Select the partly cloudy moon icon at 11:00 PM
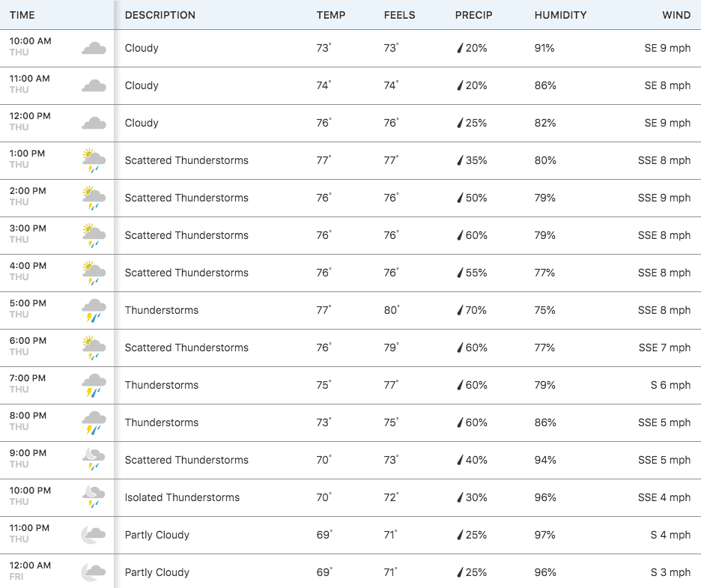Screen dimensions: 701x588 (x=94, y=535)
